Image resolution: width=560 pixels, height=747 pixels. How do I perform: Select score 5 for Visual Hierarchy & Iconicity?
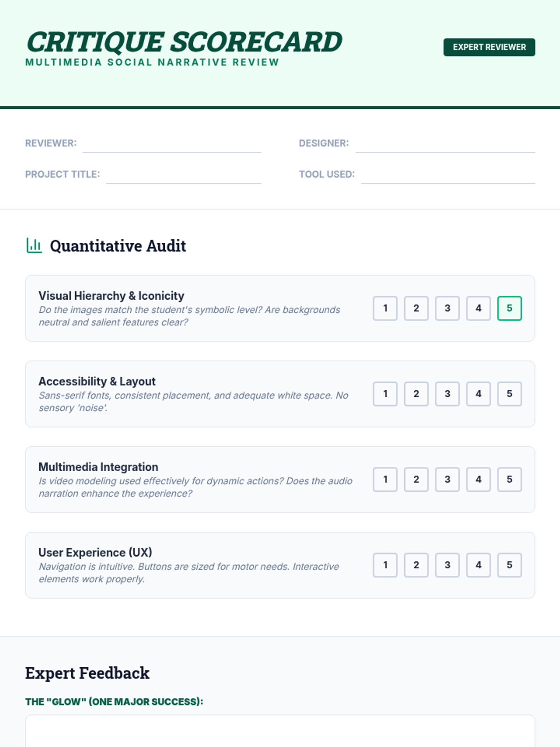509,308
